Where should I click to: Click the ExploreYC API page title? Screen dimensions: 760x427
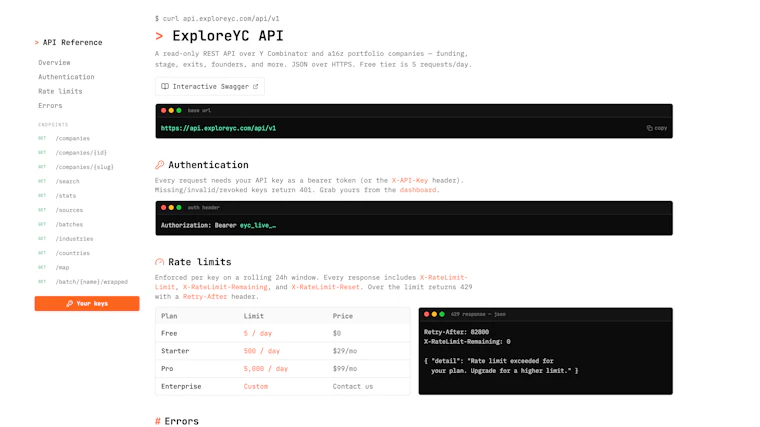click(228, 36)
